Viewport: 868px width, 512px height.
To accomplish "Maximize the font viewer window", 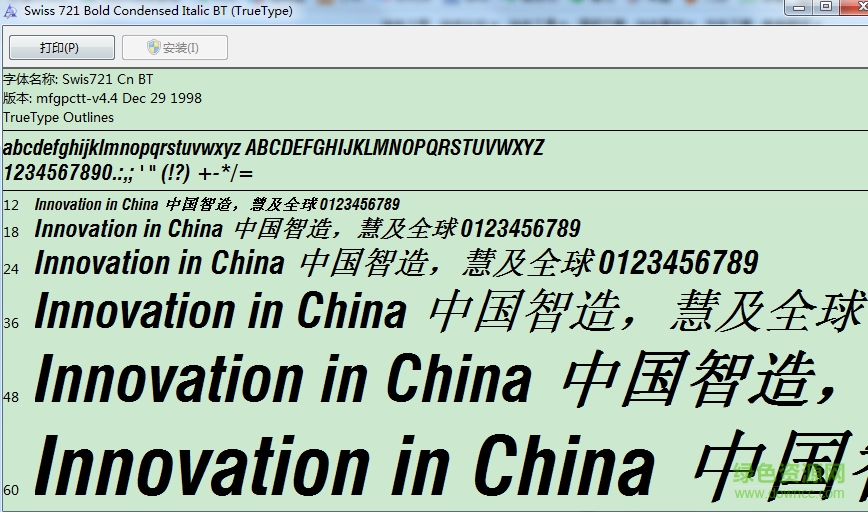I will [826, 7].
